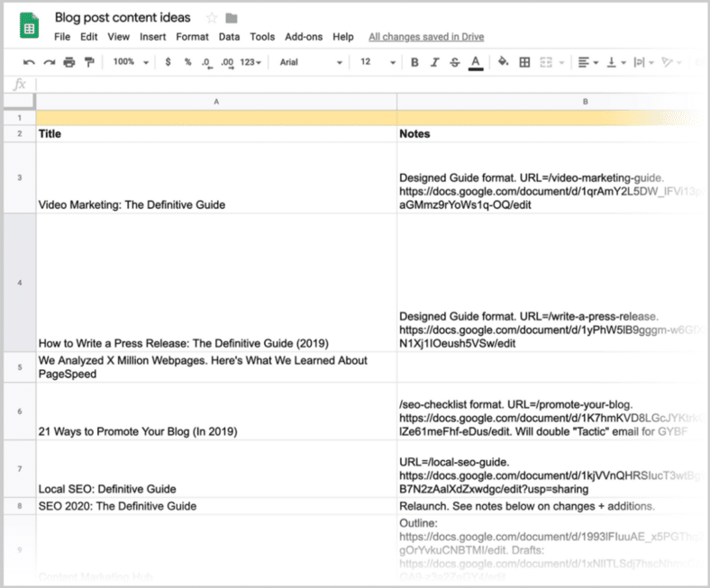Open text wrapping dropdown
This screenshot has width=710, height=588.
(x=644, y=62)
